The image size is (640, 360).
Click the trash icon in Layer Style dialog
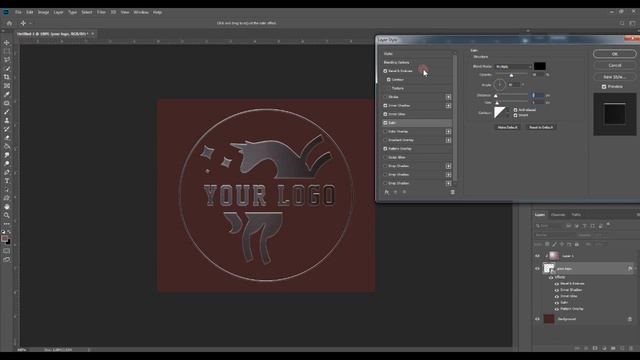452,192
